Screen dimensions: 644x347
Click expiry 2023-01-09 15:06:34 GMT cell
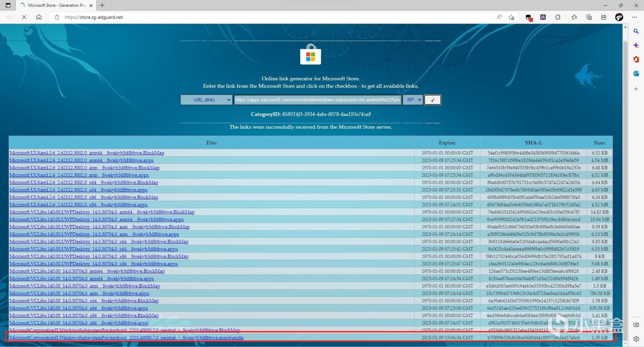[x=447, y=338]
